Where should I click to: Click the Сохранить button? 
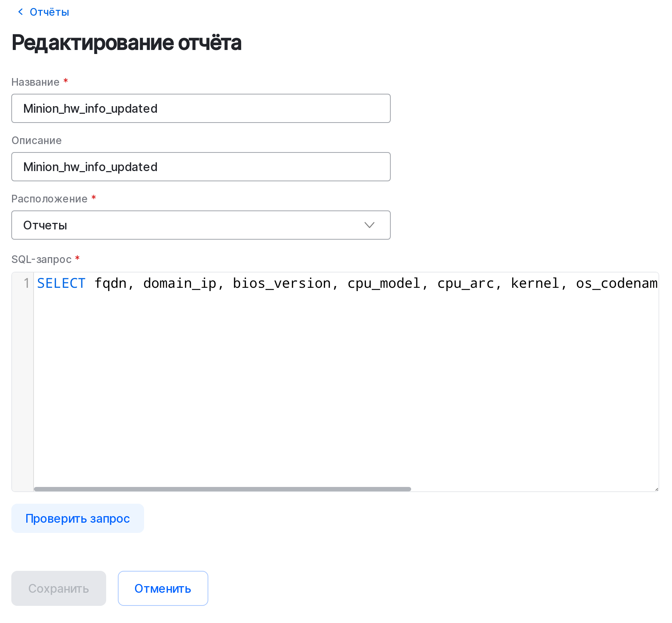point(59,588)
